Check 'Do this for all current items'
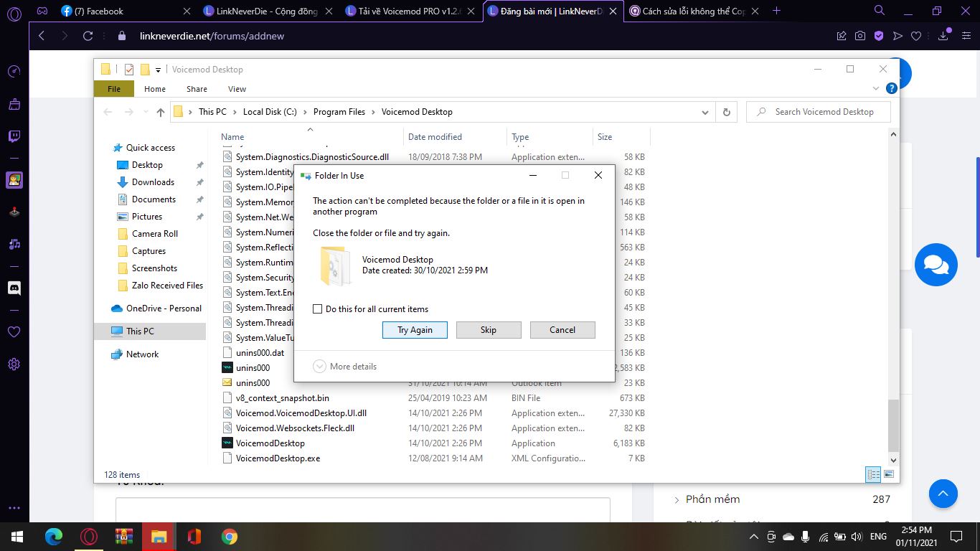 (x=317, y=309)
